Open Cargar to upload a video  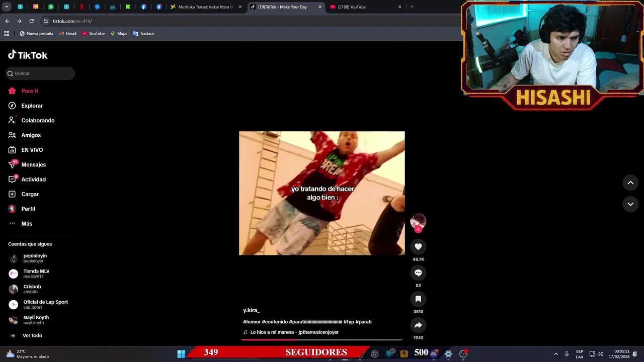click(x=24, y=194)
